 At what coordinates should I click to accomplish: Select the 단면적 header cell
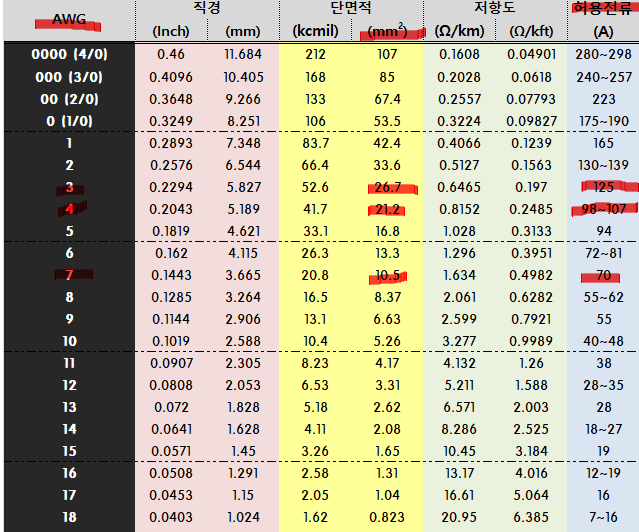(x=351, y=8)
